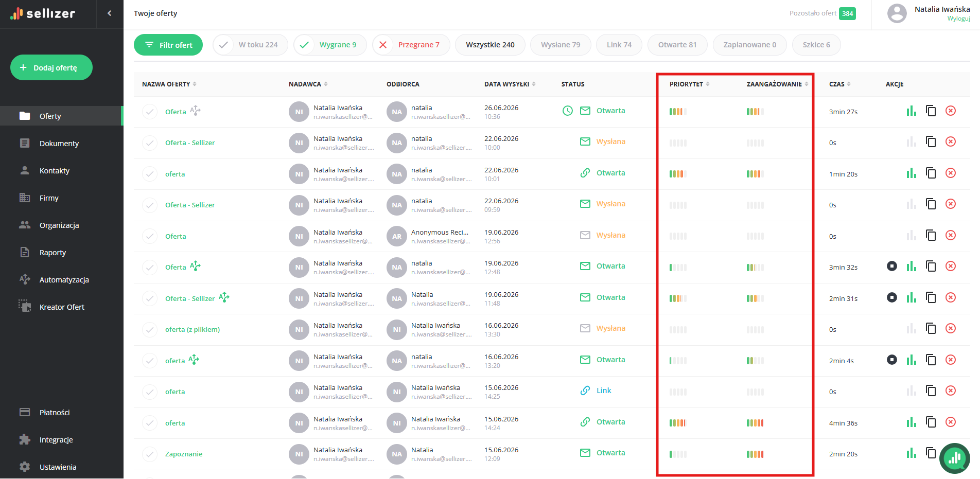The width and height of the screenshot is (980, 479).
Task: Tick the checkmark for offer sent 15.06.2026 14:24
Action: (150, 423)
